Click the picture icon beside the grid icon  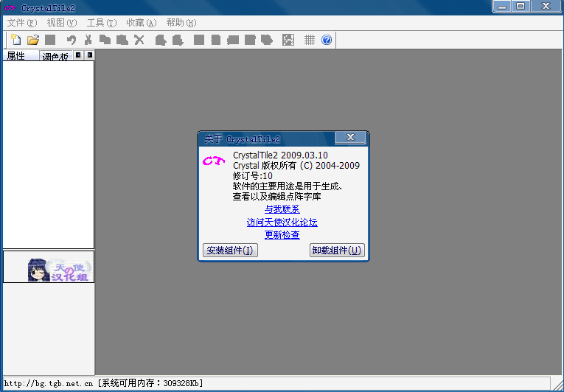click(x=288, y=40)
